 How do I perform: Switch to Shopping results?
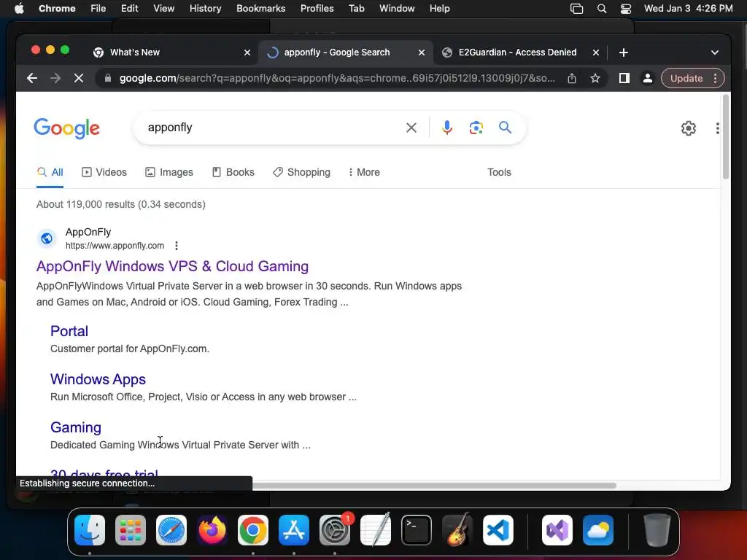pos(301,172)
